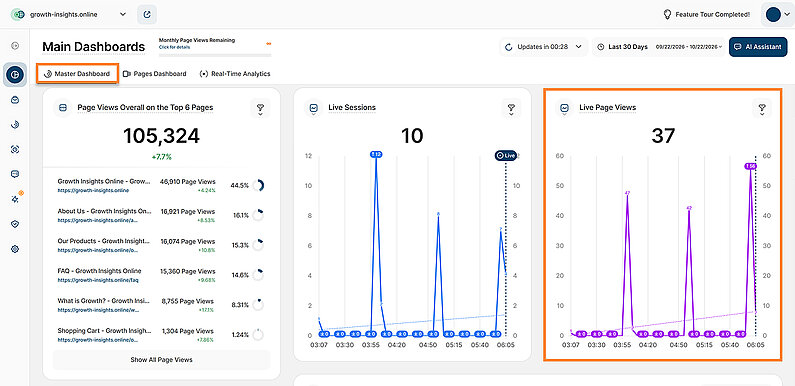
Task: Click the 1,304 Page Views value
Action: (188, 331)
